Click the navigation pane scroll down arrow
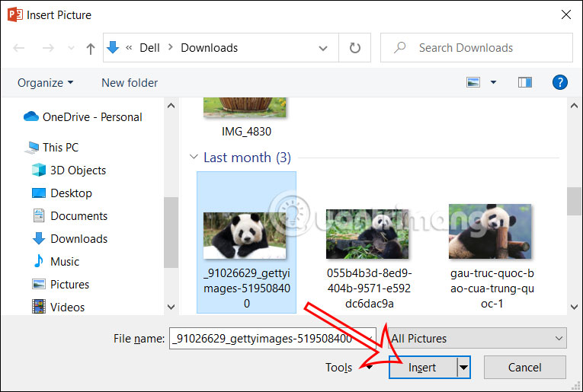This screenshot has width=583, height=392. [171, 307]
